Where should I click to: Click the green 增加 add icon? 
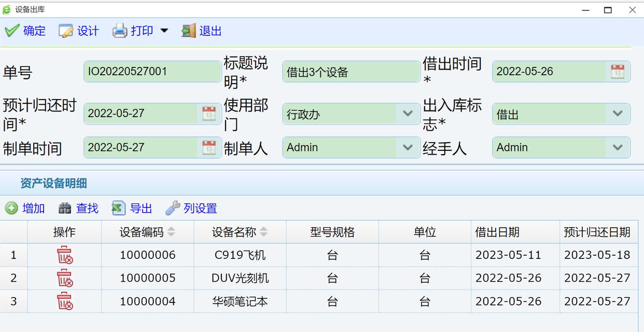(11, 209)
